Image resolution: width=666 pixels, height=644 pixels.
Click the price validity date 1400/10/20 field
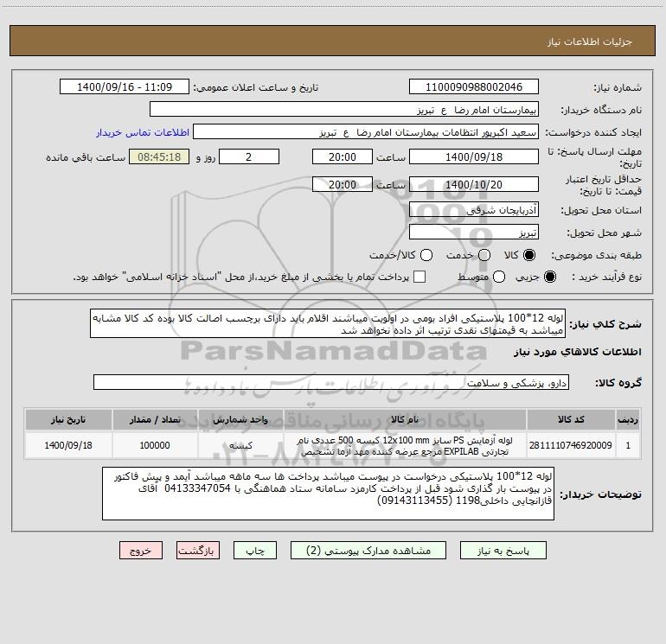click(x=474, y=185)
